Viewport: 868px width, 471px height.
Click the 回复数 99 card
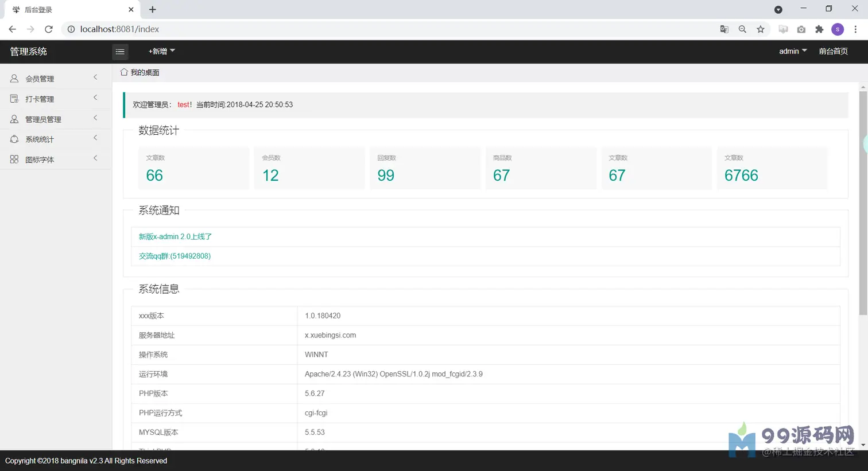pyautogui.click(x=425, y=168)
